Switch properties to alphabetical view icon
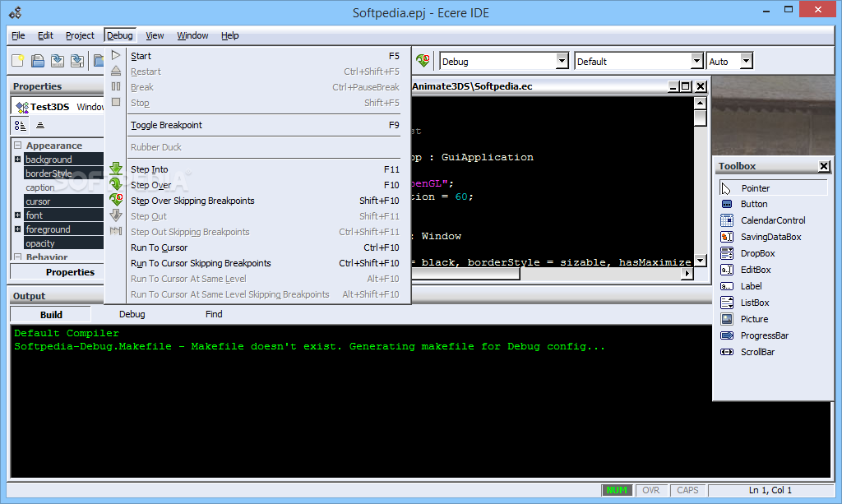842x504 pixels. click(x=40, y=126)
